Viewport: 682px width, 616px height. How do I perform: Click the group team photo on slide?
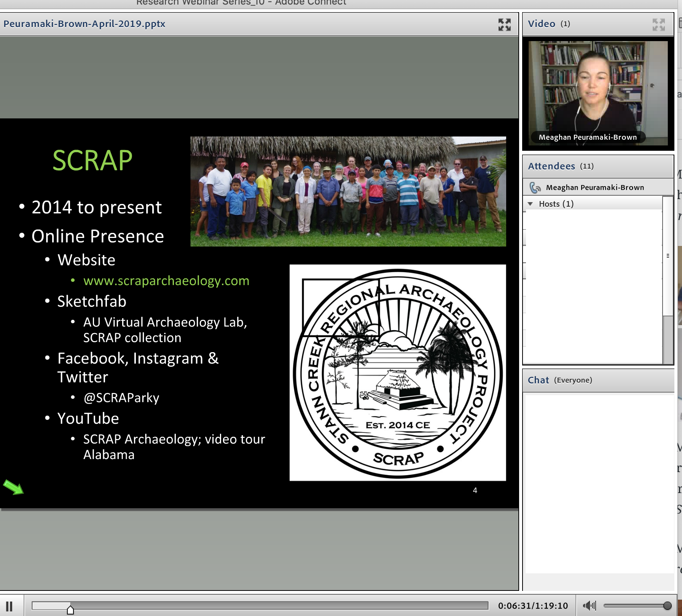click(x=348, y=192)
